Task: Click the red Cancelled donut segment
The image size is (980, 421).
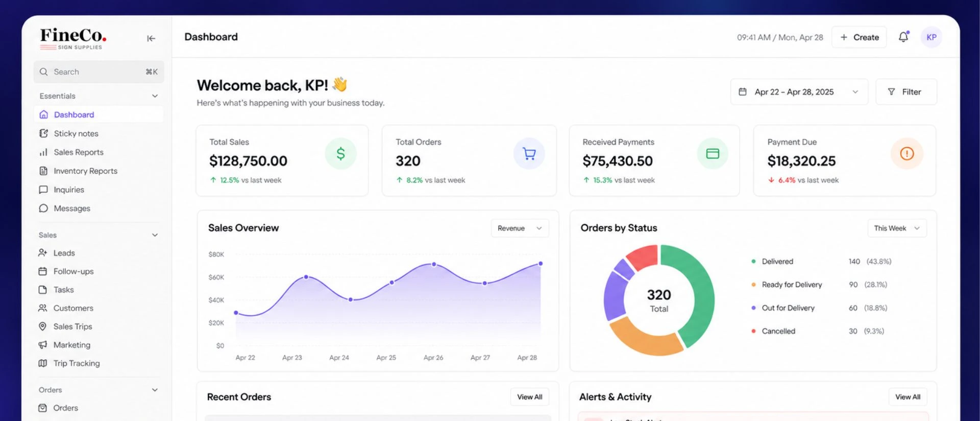Action: point(644,256)
